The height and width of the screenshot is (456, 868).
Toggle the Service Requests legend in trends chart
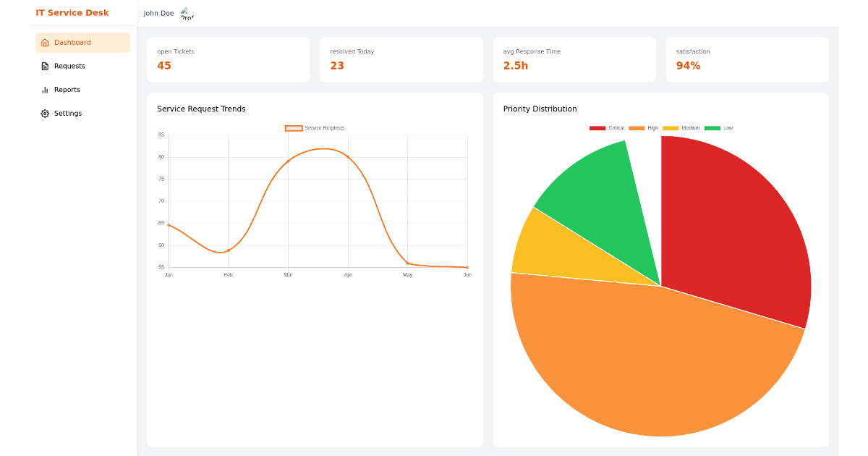coord(294,127)
